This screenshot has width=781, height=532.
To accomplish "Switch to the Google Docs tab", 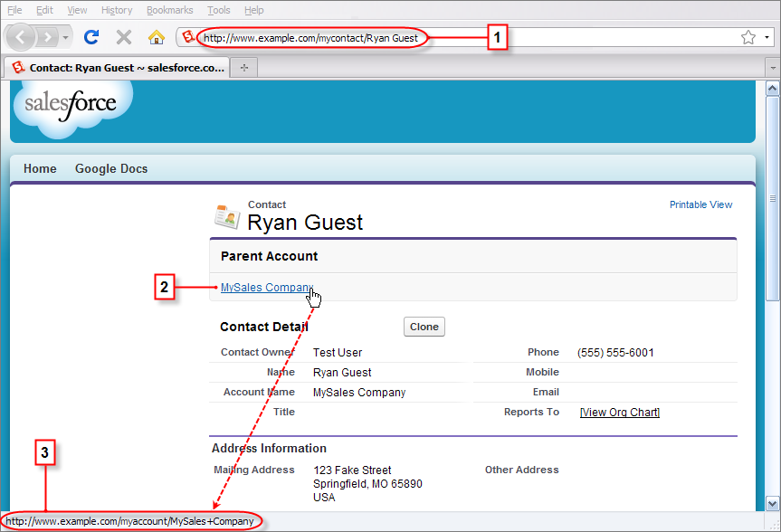I will (110, 168).
